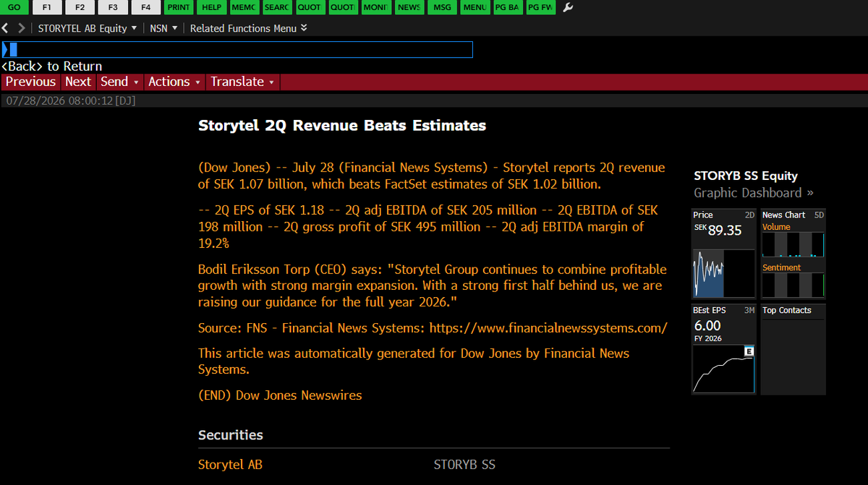Open the STORYTEL AB Equity dropdown
Screen dimensions: 868x485
pyautogui.click(x=88, y=28)
